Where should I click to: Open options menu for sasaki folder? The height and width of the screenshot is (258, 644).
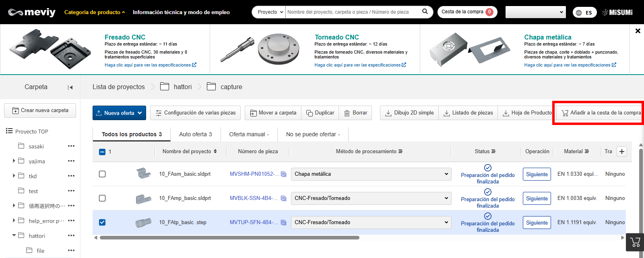[71, 146]
